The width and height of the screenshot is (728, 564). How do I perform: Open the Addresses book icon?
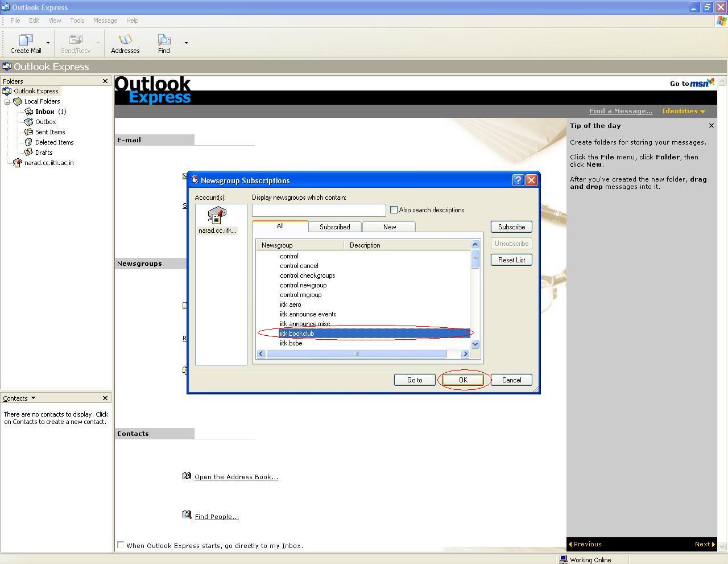[125, 40]
